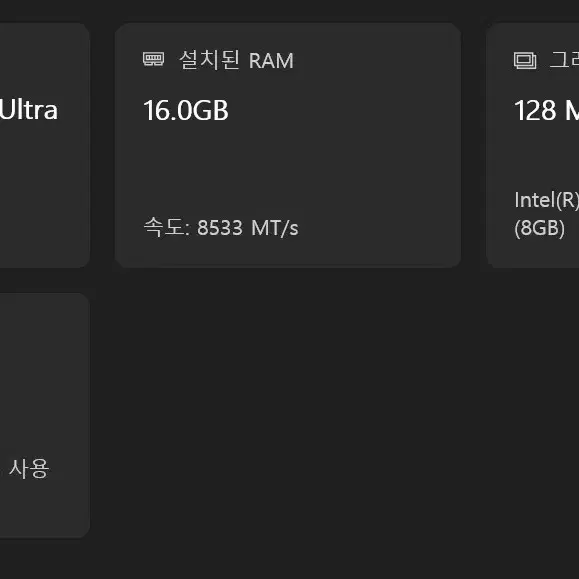Viewport: 579px width, 579px height.
Task: Open the graphics card info card
Action: (532, 145)
